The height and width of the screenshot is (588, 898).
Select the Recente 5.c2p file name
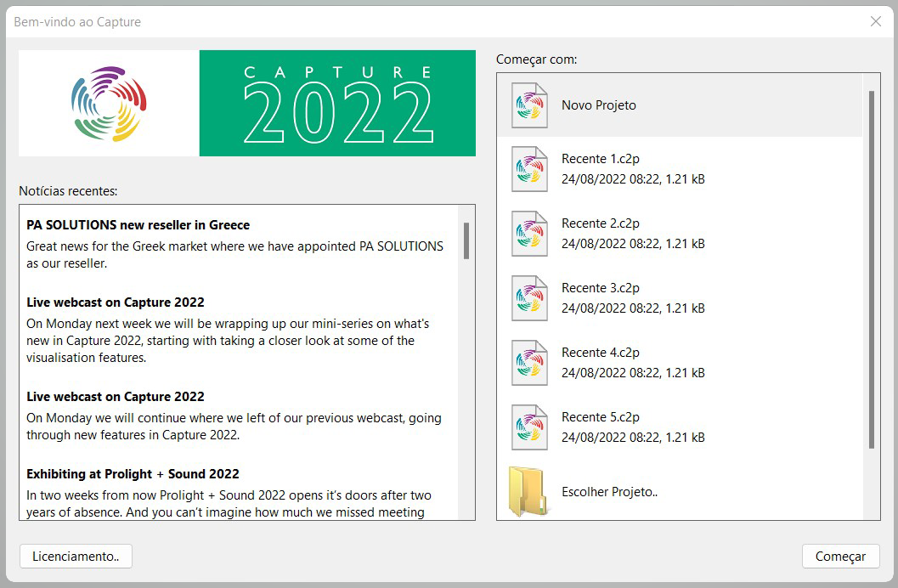600,417
